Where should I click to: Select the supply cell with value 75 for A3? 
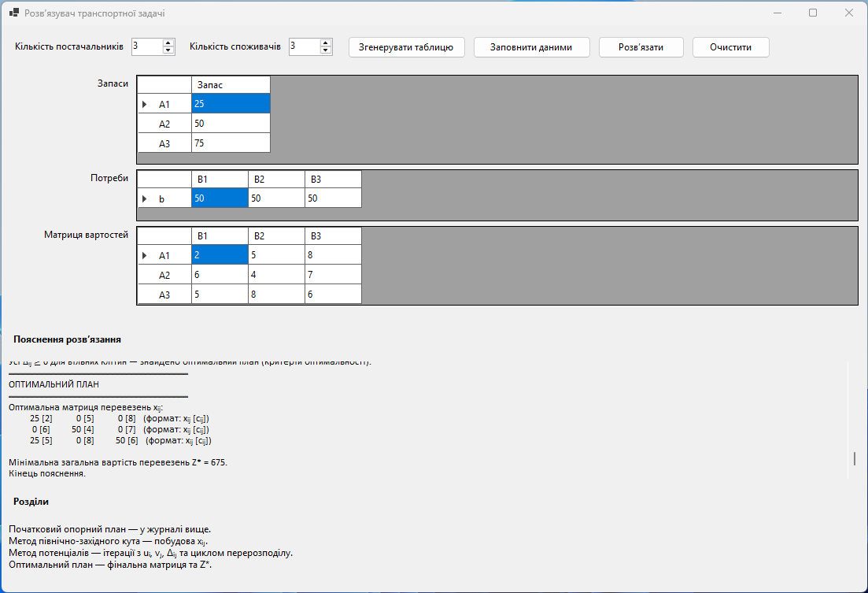click(x=231, y=143)
